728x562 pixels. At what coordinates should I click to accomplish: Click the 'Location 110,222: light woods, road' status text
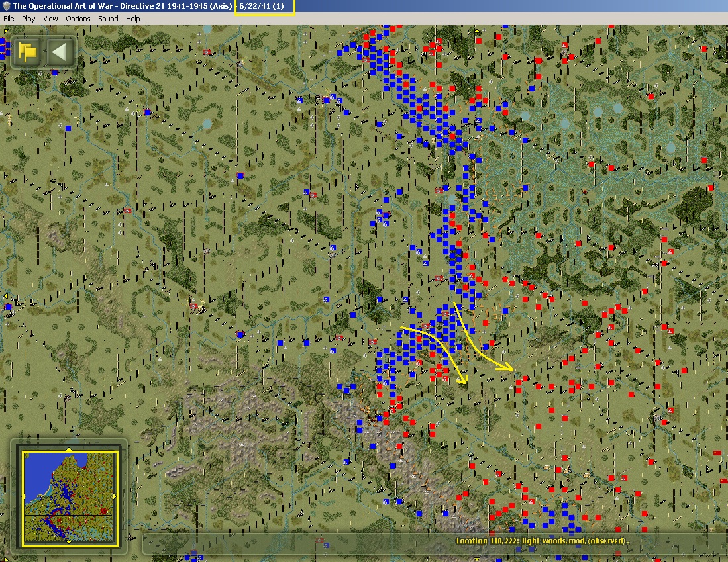coord(542,541)
